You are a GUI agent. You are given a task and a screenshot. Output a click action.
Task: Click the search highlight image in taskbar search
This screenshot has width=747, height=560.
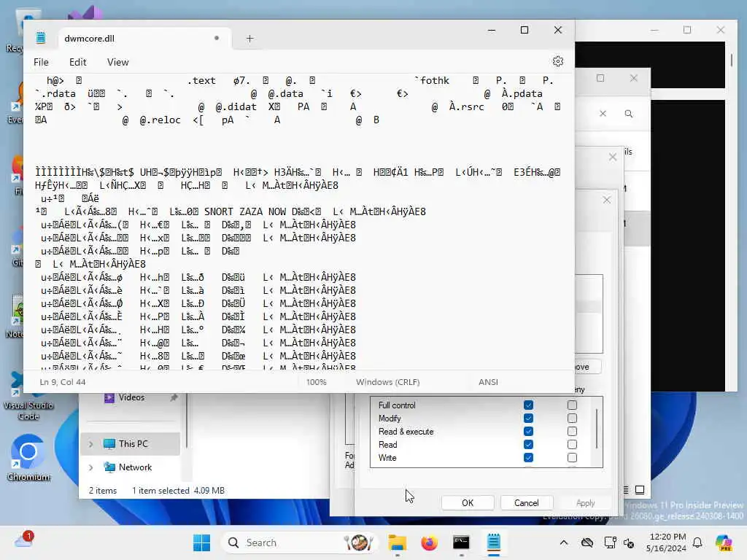[358, 542]
